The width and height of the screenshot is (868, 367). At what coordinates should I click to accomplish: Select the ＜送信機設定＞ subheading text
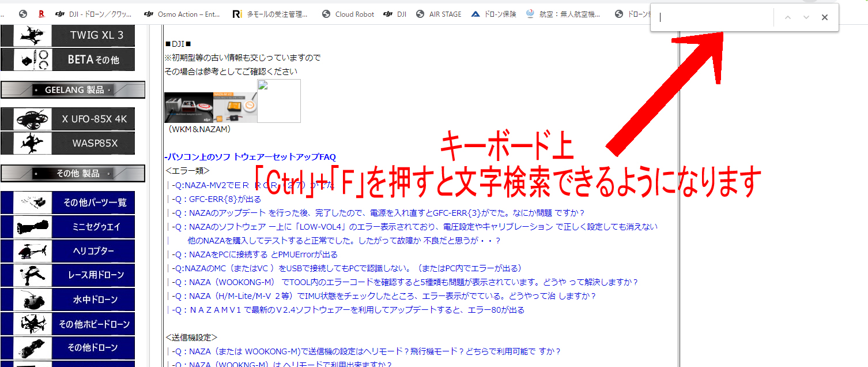coord(191,337)
